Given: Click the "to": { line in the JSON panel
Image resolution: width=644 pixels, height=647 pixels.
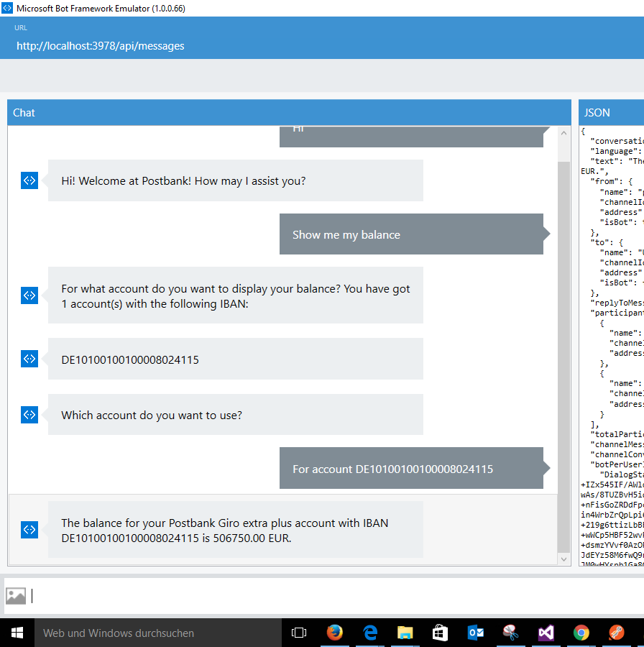Looking at the screenshot, I should point(607,243).
